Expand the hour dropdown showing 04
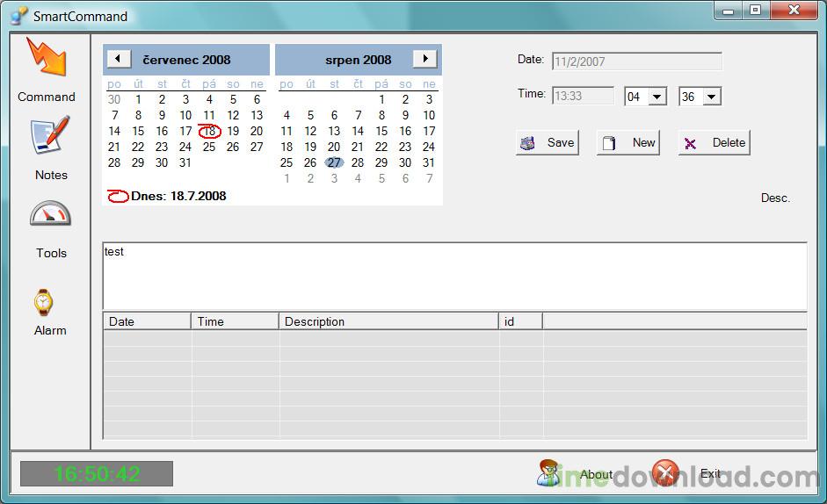Image resolution: width=827 pixels, height=504 pixels. click(657, 97)
